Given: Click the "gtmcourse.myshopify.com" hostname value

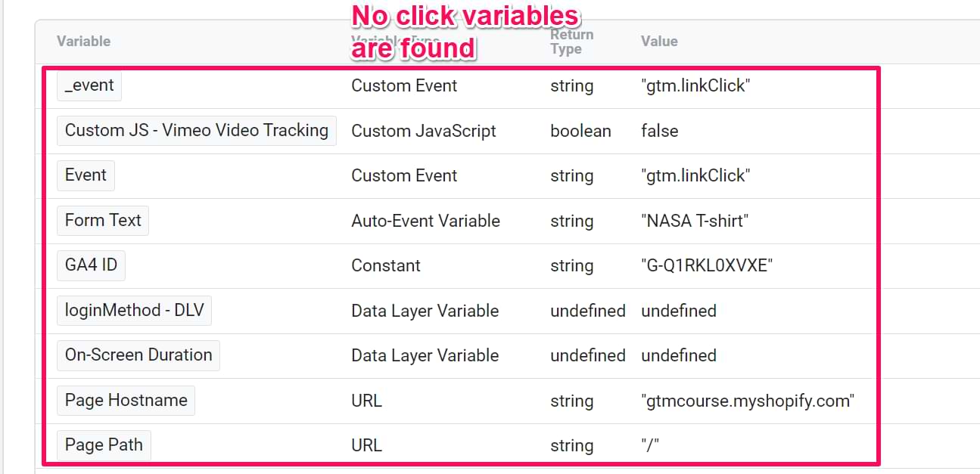Looking at the screenshot, I should [x=747, y=401].
